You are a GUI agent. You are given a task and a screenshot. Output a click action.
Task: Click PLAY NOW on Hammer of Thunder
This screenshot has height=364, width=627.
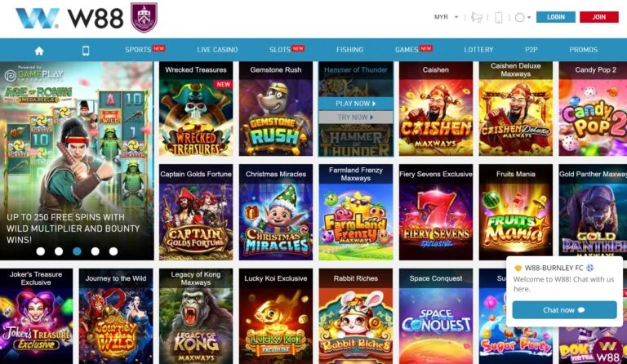356,104
